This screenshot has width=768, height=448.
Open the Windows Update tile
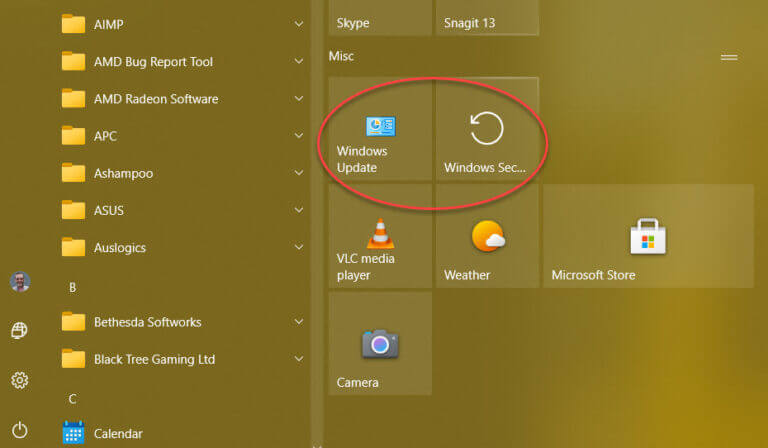tap(380, 129)
